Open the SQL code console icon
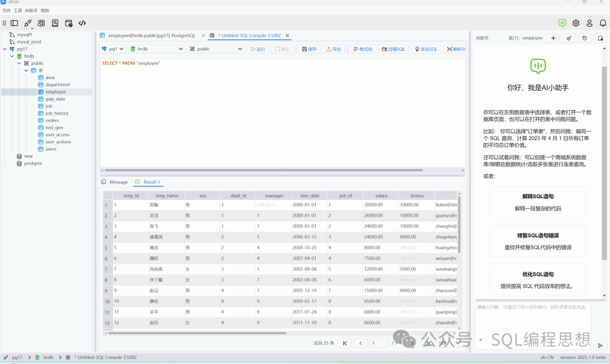The image size is (610, 364). [82, 23]
